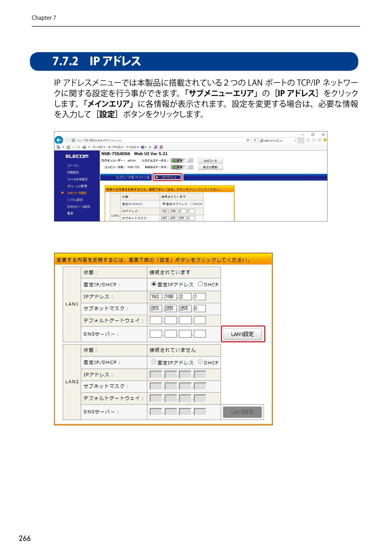Close the NAS メインメニュー browser tab
Screen dimensions: 392x554
pos(295,140)
